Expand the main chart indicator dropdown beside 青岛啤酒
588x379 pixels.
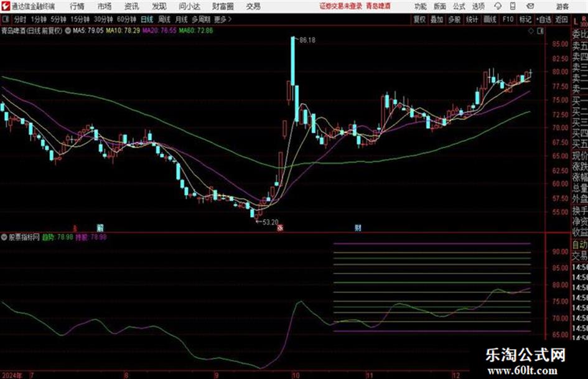[68, 31]
